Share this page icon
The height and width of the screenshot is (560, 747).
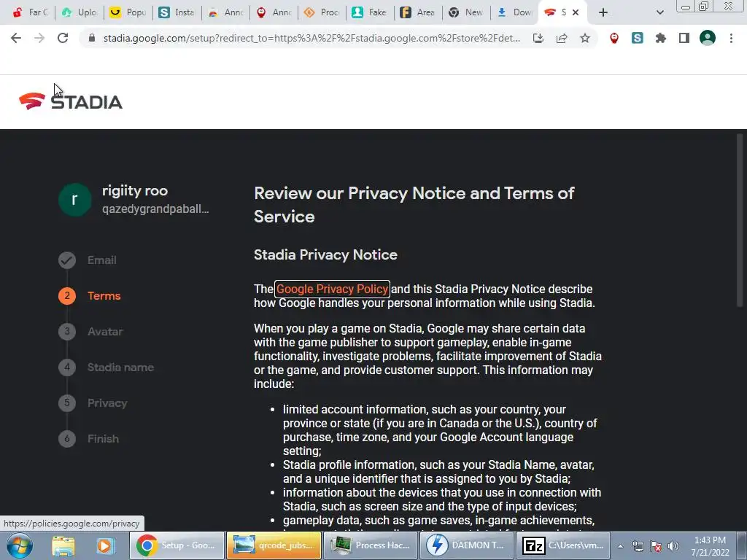click(562, 38)
